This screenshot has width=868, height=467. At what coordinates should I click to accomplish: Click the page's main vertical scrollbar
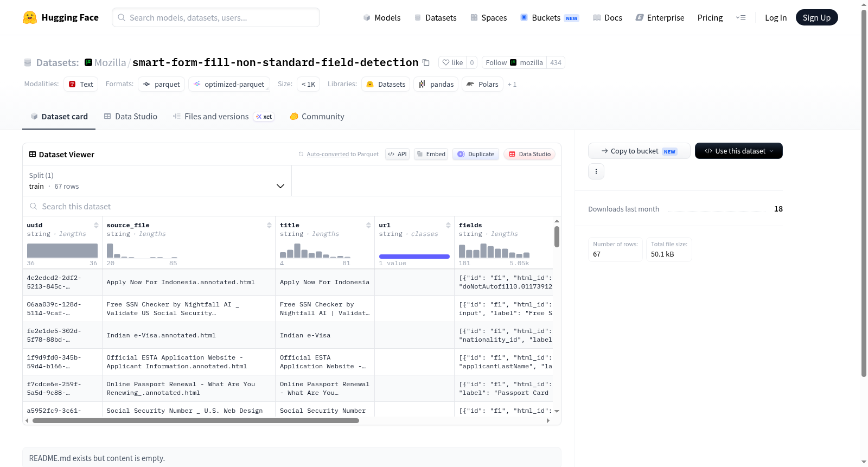[x=864, y=193]
